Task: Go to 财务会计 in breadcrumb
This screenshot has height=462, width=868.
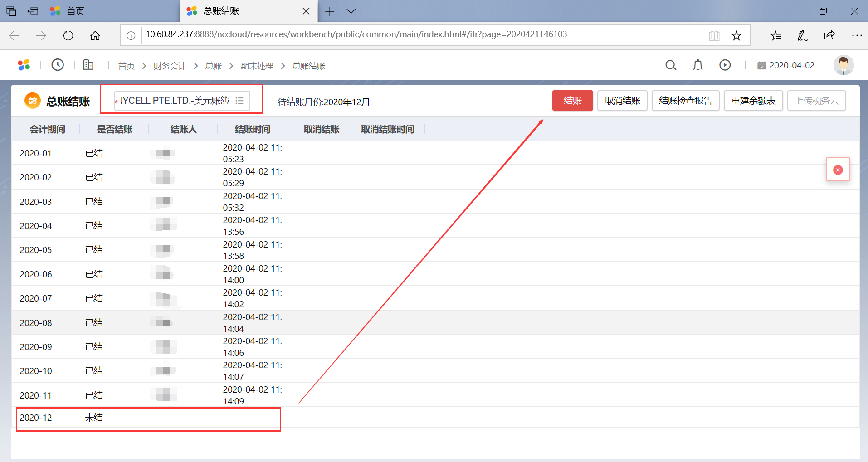Action: (170, 66)
